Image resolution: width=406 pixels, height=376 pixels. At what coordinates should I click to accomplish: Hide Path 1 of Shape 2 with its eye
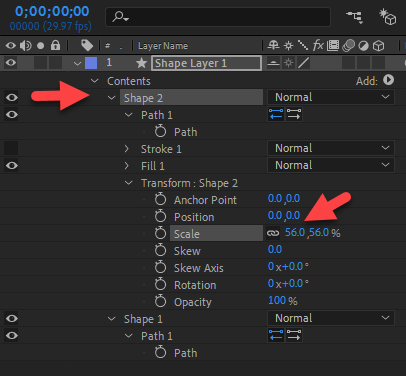coord(12,115)
